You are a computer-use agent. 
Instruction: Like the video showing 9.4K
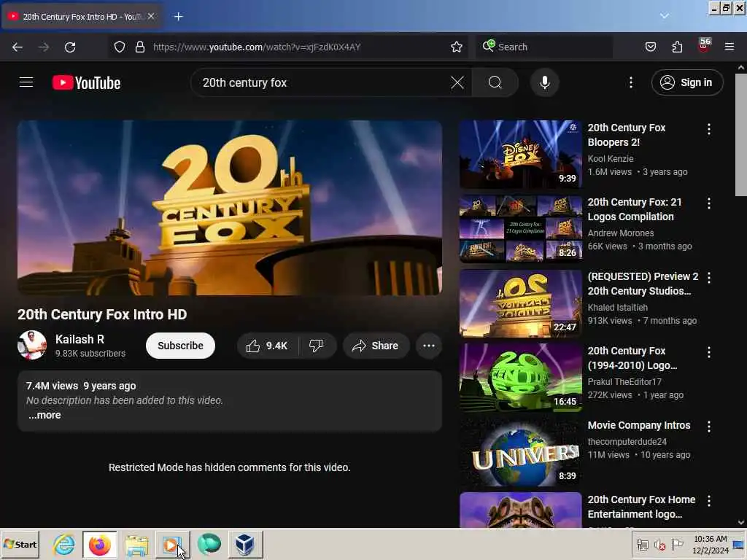(x=267, y=346)
